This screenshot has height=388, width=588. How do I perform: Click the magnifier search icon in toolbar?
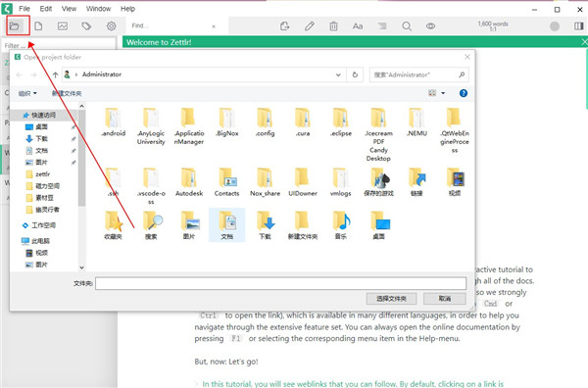pyautogui.click(x=407, y=25)
